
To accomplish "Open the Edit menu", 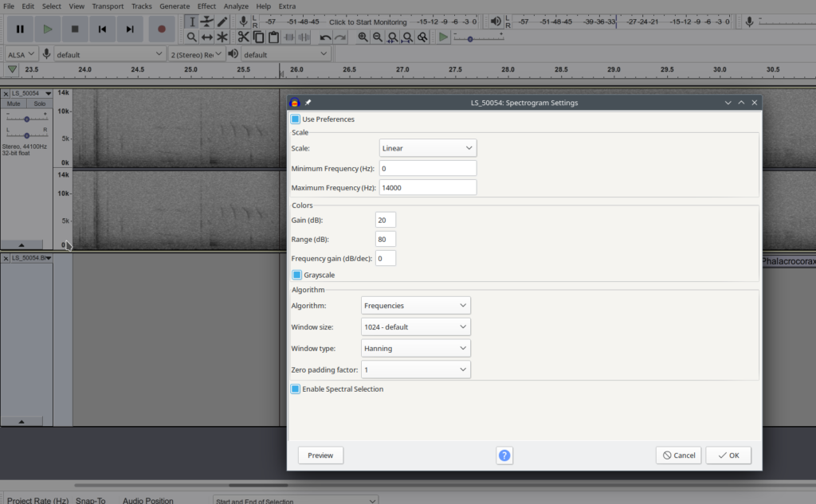I will (28, 6).
